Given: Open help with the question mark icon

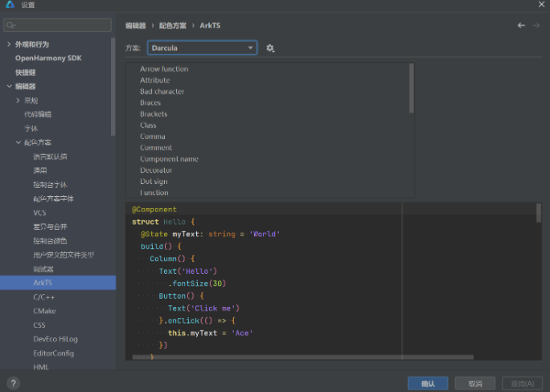Looking at the screenshot, I should click(x=14, y=383).
